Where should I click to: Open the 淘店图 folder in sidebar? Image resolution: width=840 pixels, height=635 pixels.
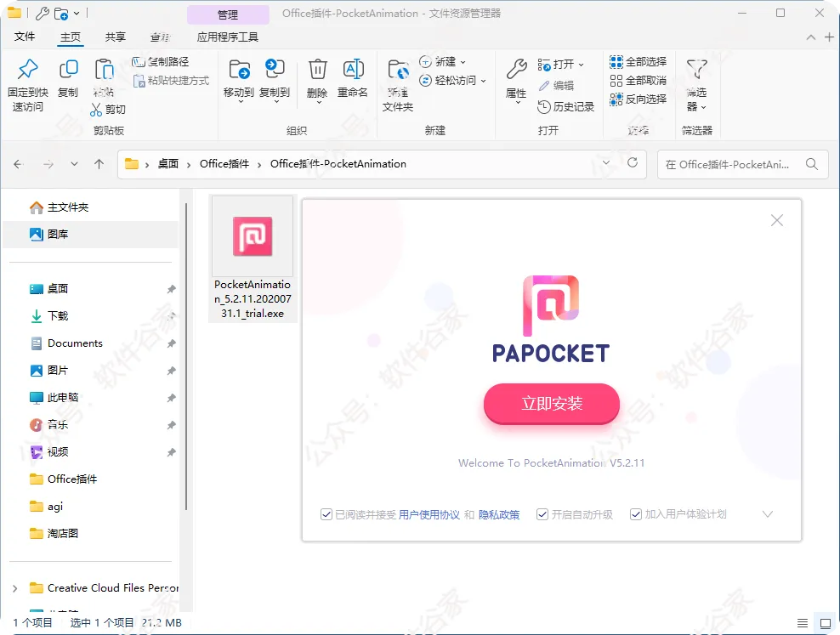[91, 533]
